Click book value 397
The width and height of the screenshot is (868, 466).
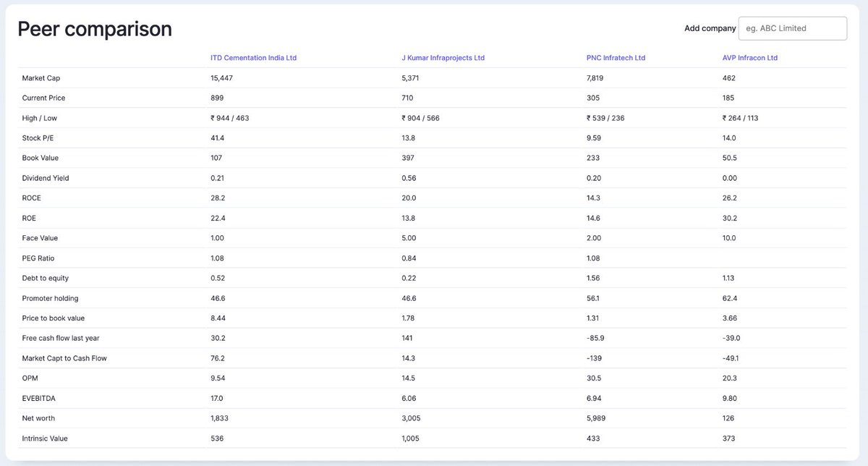coord(408,158)
